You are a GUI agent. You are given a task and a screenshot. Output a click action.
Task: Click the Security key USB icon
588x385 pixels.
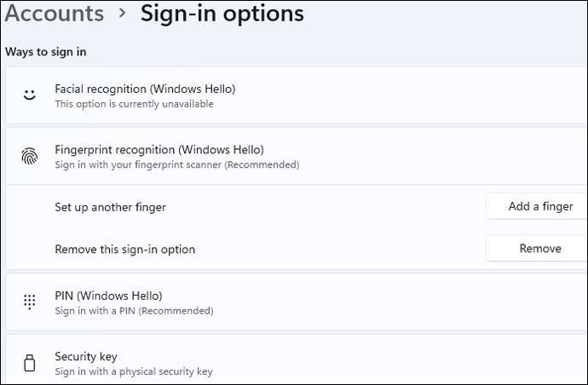[30, 364]
